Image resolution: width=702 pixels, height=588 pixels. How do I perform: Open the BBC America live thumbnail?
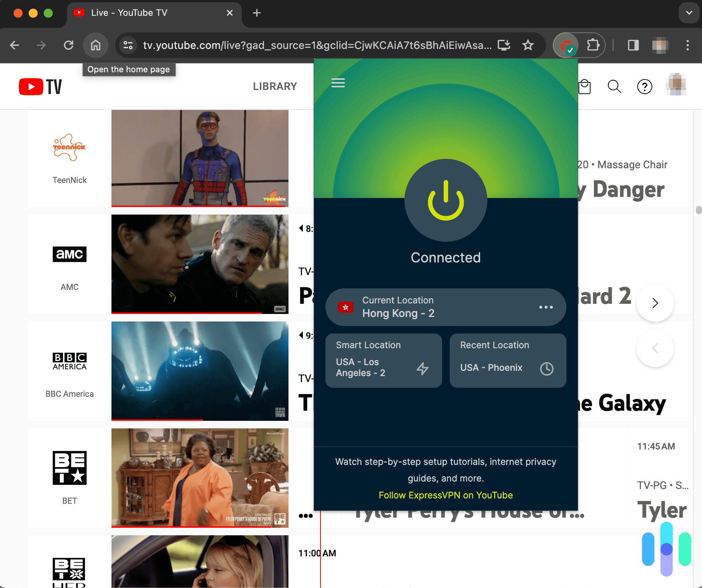200,371
